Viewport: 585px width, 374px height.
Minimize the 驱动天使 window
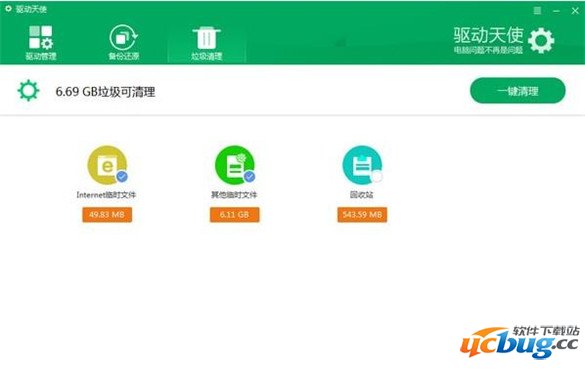pos(556,11)
